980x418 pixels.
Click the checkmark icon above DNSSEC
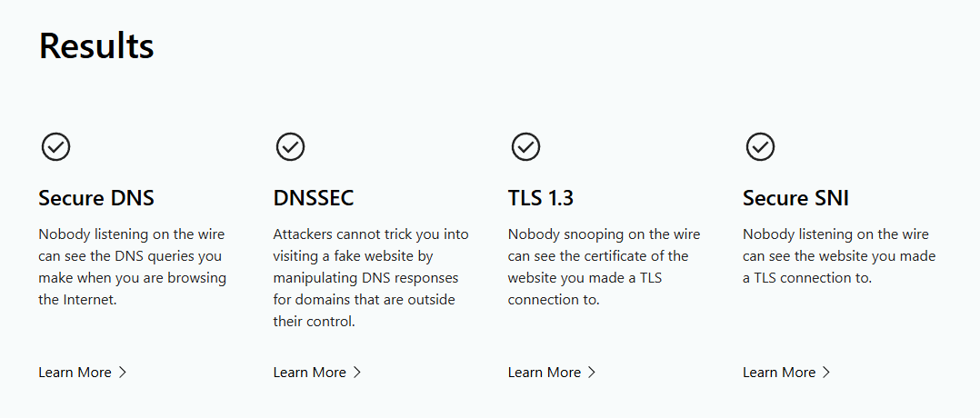click(x=291, y=146)
